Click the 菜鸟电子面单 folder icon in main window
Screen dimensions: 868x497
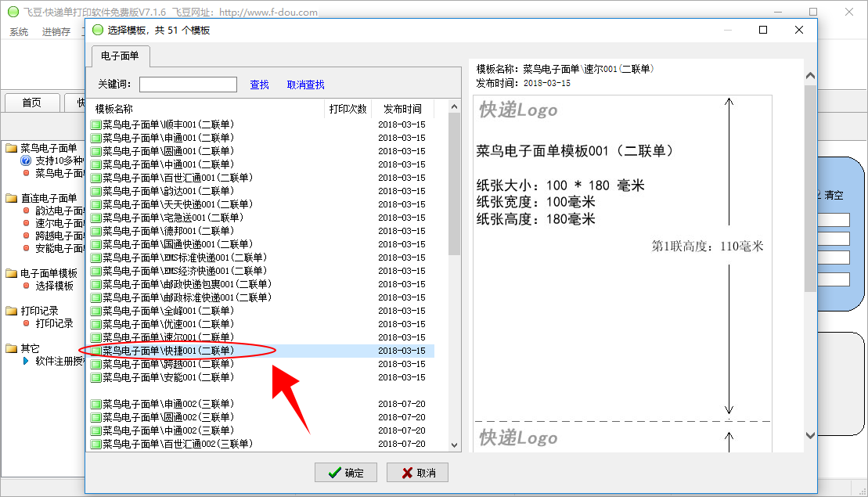click(x=12, y=148)
